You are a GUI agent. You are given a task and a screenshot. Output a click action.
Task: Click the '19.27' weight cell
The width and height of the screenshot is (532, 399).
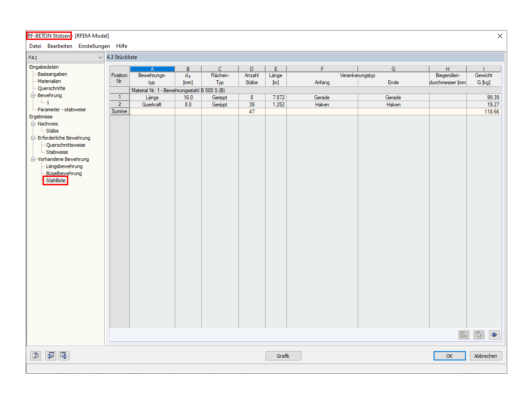click(484, 105)
